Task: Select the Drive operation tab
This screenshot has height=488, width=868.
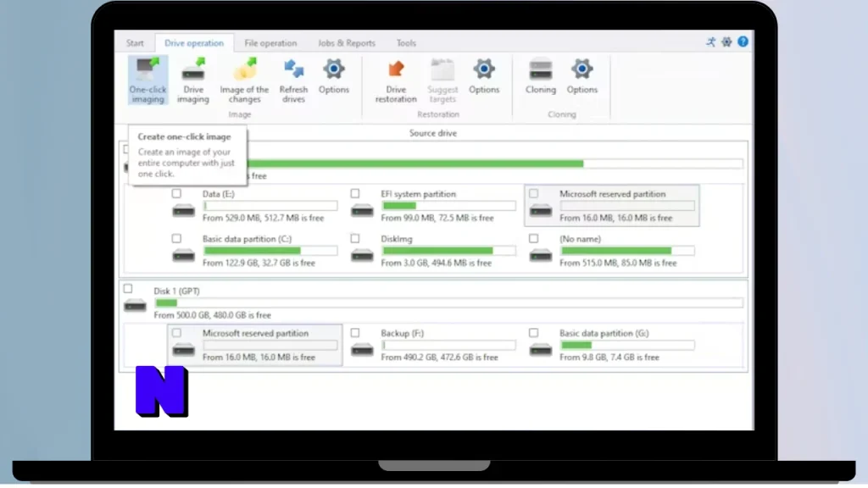Action: tap(194, 42)
